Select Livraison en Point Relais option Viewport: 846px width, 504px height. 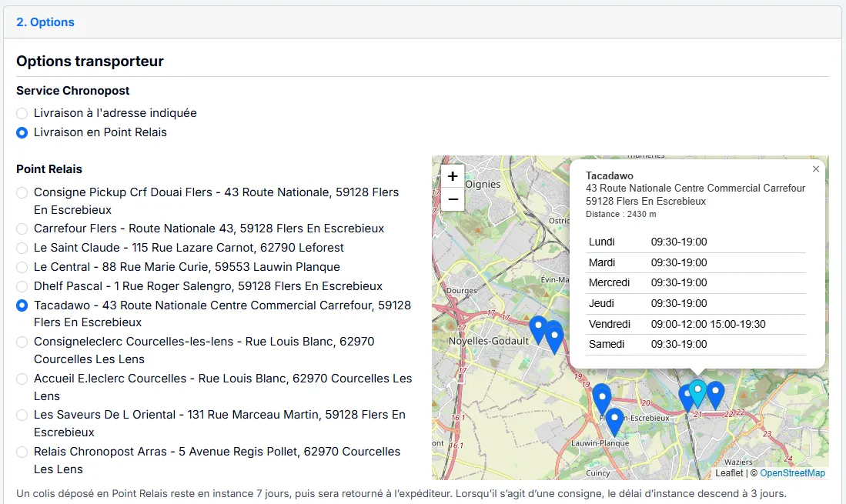[22, 132]
